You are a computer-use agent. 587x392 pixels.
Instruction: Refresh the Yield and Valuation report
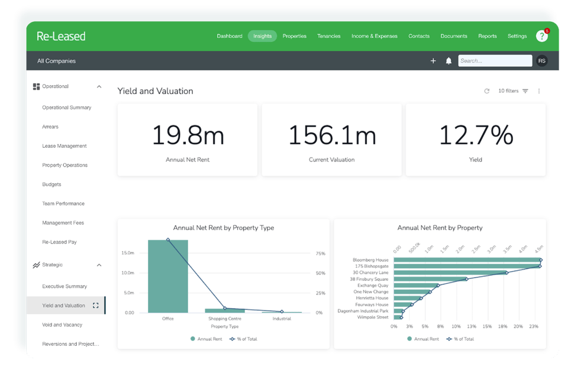pos(487,91)
